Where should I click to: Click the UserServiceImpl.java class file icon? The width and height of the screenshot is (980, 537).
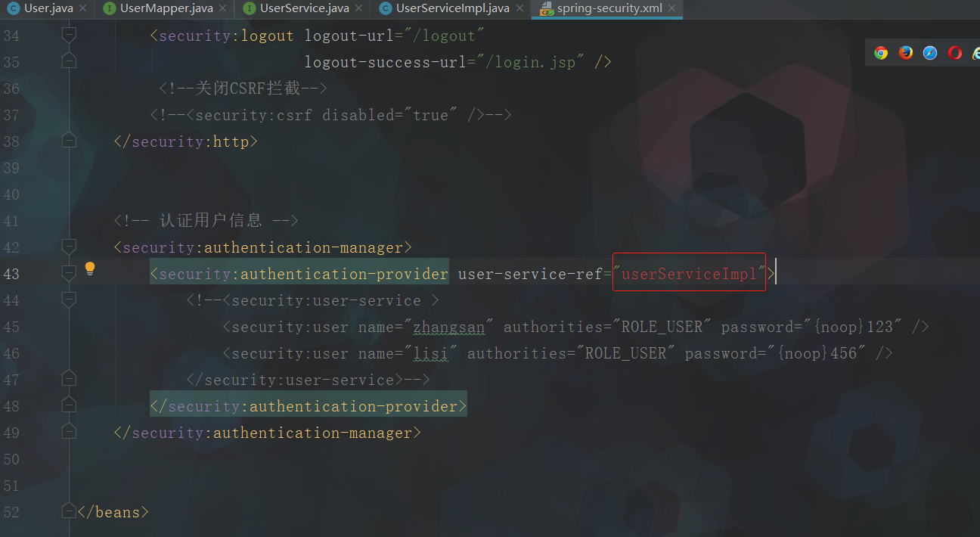(385, 9)
